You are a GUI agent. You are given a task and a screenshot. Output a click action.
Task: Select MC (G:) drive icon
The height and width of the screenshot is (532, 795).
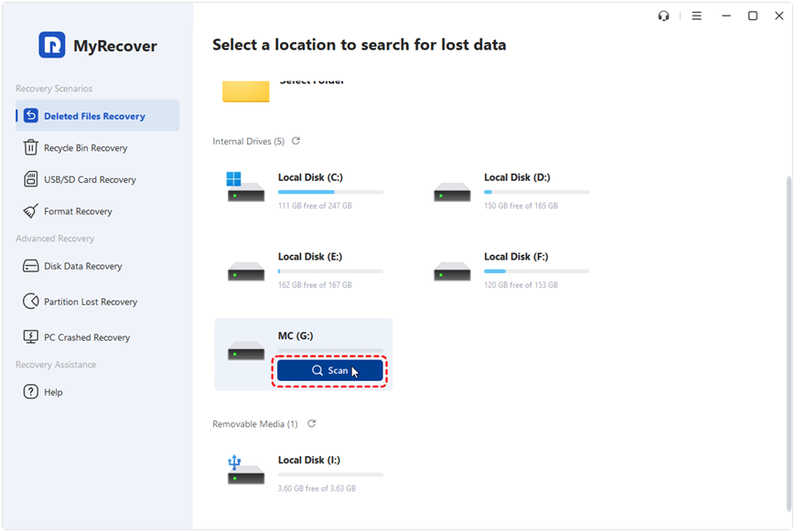point(246,351)
